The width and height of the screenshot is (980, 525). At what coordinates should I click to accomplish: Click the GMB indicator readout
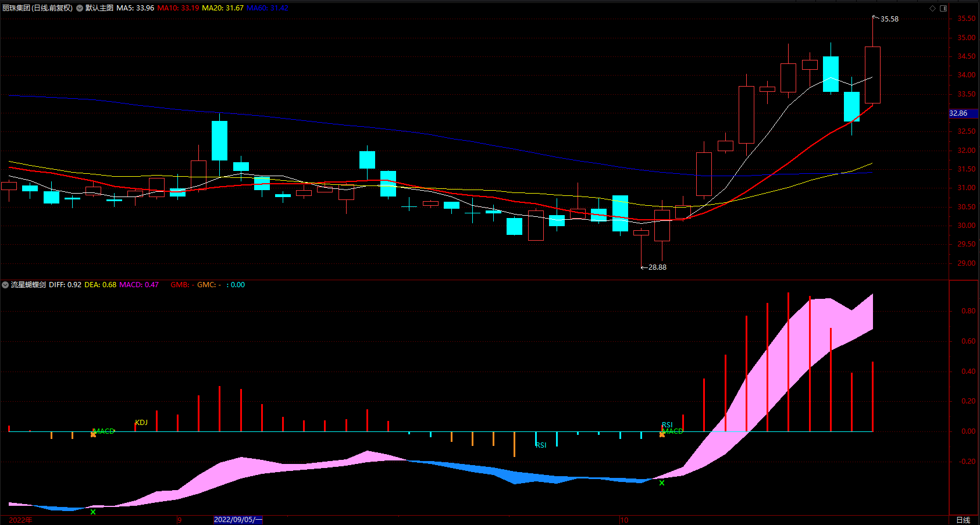click(x=183, y=285)
